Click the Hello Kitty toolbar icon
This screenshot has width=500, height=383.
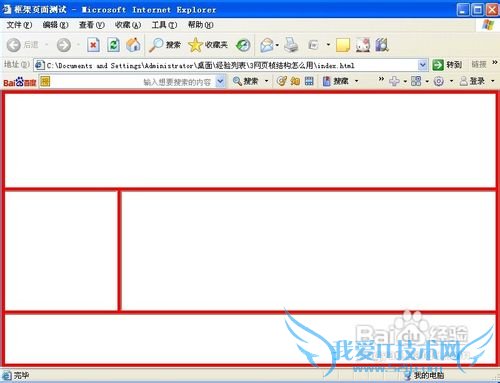click(363, 45)
